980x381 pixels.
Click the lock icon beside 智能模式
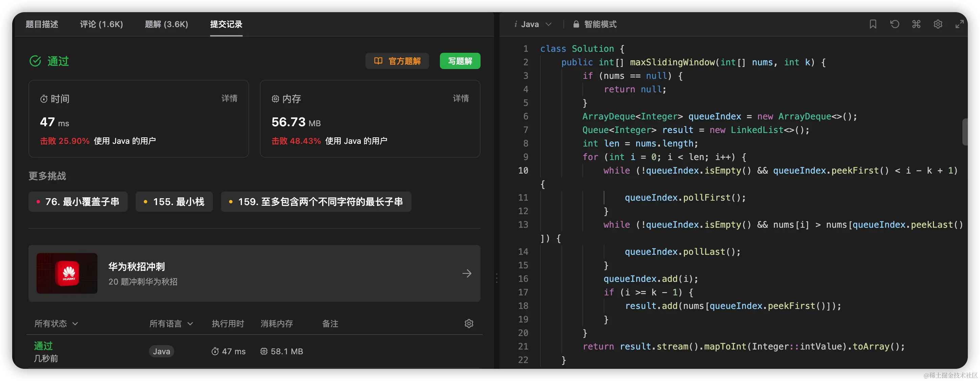(576, 24)
